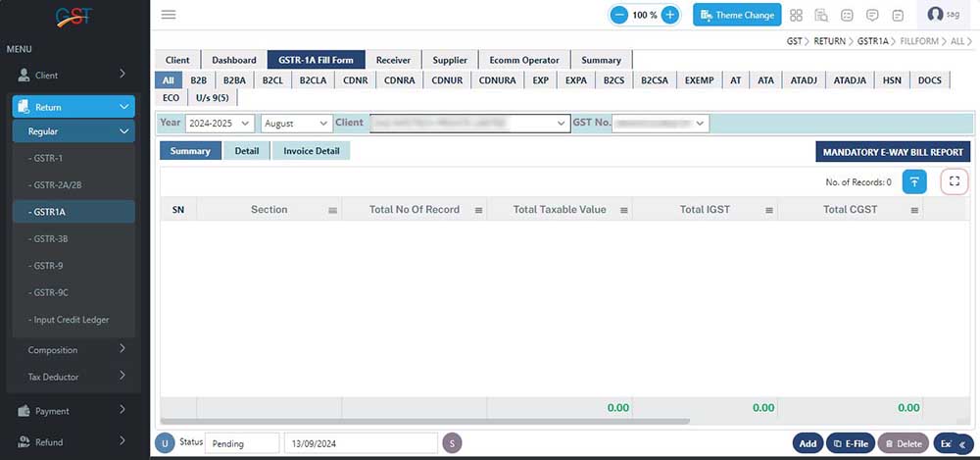This screenshot has height=460, width=980.
Task: Click the Mandatory E-Way Bill Report button
Action: (x=893, y=152)
